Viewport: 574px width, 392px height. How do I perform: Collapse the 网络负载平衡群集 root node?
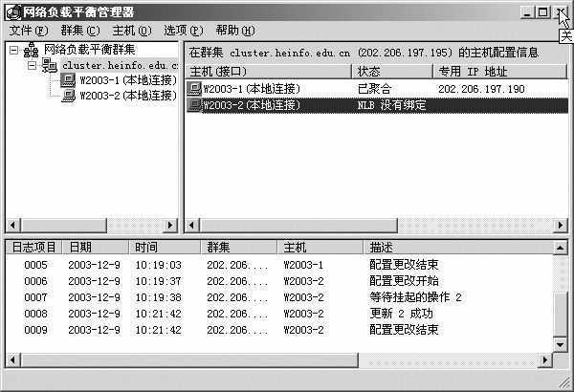tap(13, 50)
